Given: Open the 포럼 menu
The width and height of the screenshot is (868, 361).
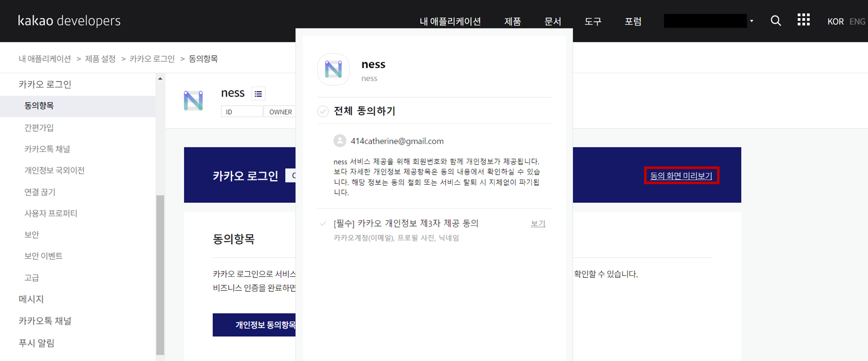Looking at the screenshot, I should point(633,21).
